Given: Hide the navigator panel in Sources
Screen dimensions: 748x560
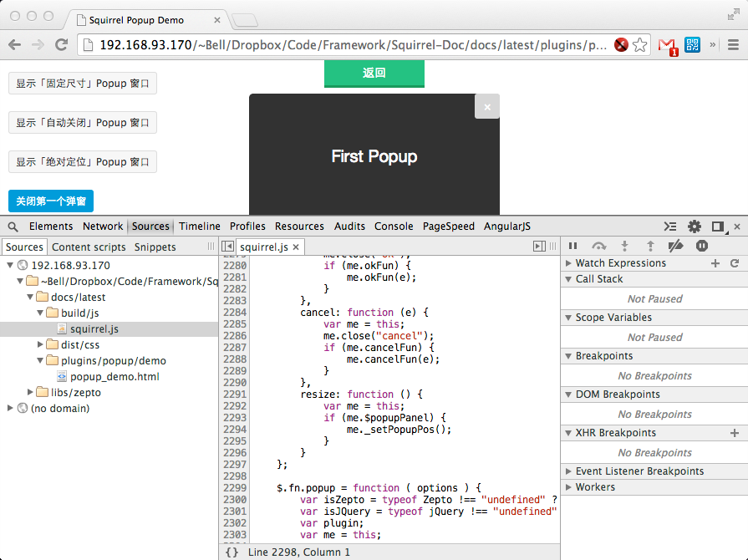Looking at the screenshot, I should point(227,247).
